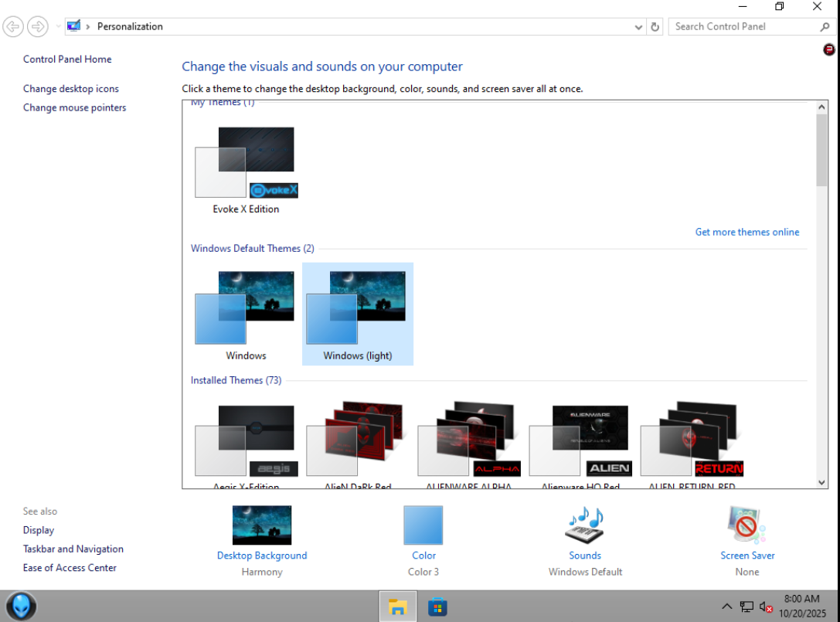The height and width of the screenshot is (622, 840).
Task: Open the Screen Saver settings icon
Action: (746, 526)
